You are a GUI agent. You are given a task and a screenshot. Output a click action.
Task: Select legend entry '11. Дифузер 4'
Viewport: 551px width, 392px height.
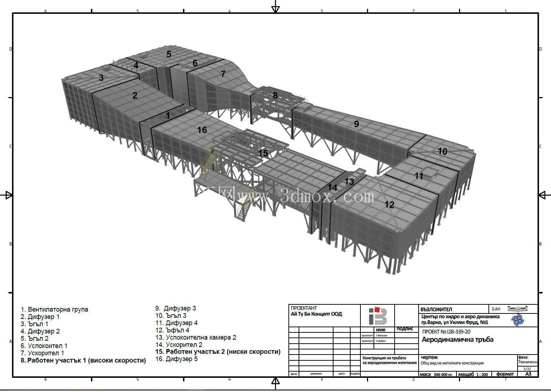coord(176,323)
